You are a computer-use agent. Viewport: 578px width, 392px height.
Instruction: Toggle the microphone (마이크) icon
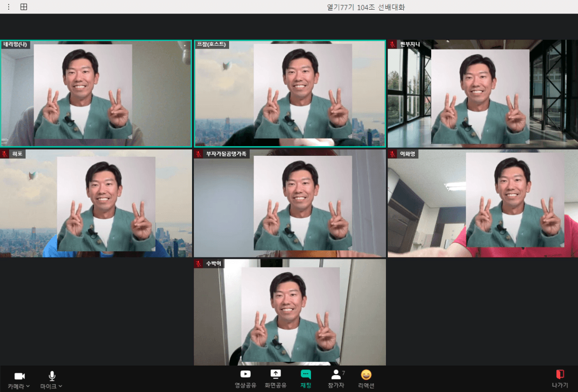51,376
